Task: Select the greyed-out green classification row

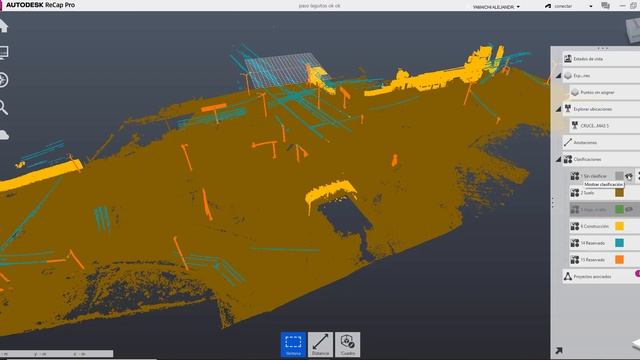Action: coord(605,209)
